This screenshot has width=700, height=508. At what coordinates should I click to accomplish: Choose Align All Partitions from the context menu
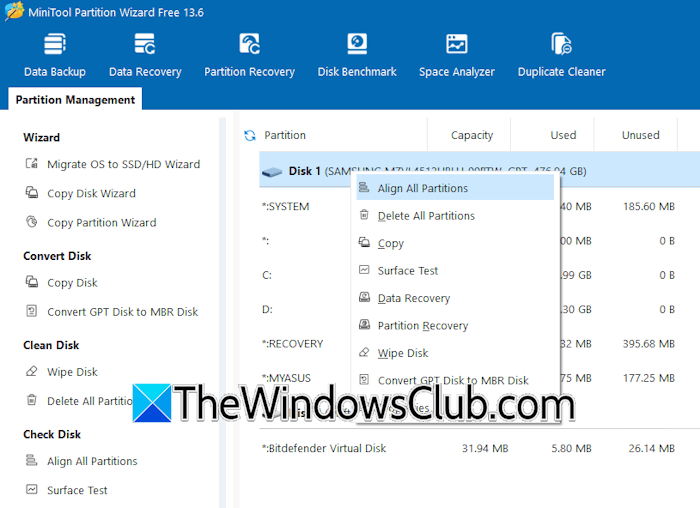tap(455, 188)
